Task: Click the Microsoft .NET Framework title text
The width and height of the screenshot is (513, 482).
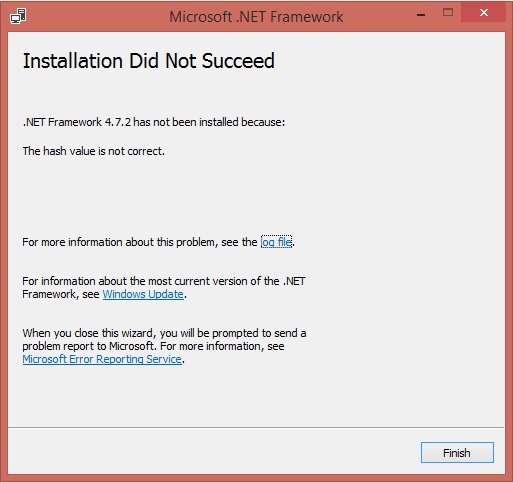Action: 256,17
